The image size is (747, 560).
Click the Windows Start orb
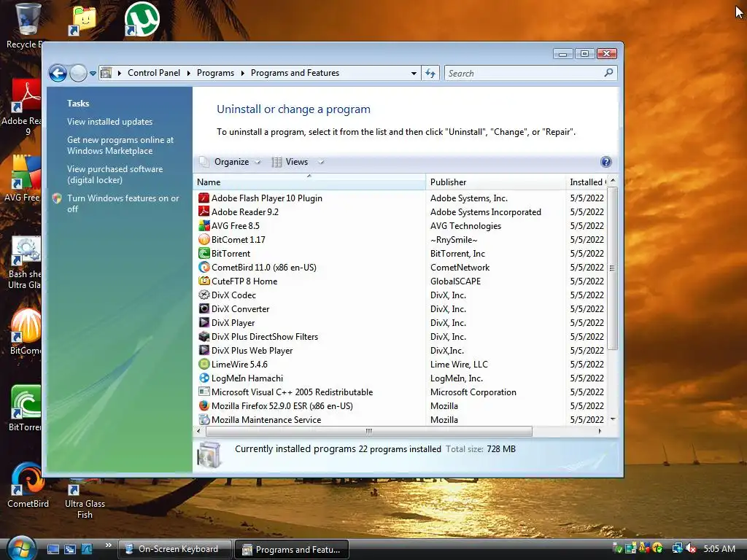click(x=21, y=548)
